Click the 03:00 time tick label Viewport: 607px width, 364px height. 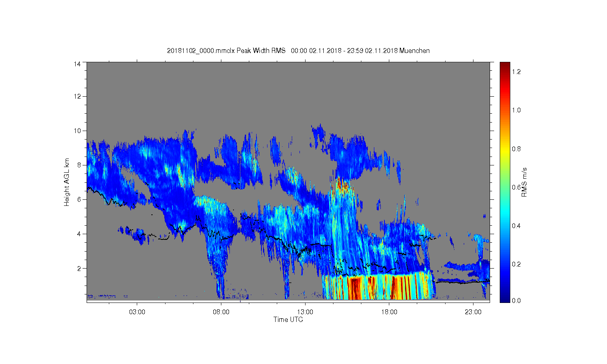(137, 312)
